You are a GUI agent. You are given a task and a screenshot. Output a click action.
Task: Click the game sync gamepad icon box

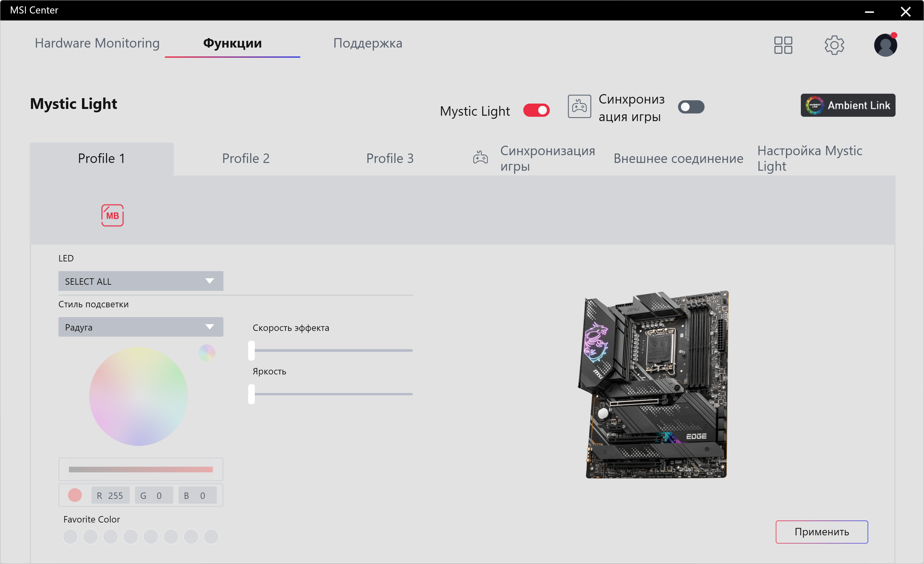579,107
